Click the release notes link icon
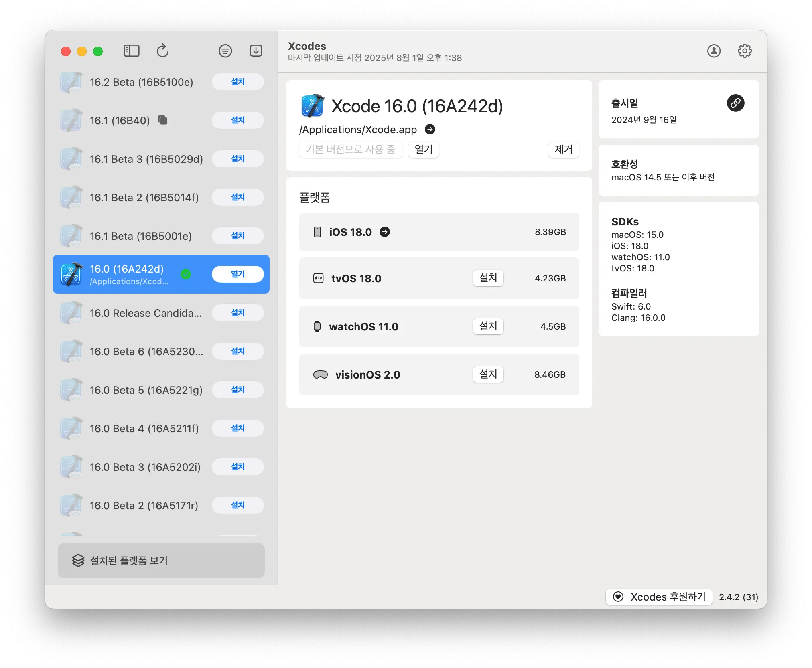 [x=735, y=103]
